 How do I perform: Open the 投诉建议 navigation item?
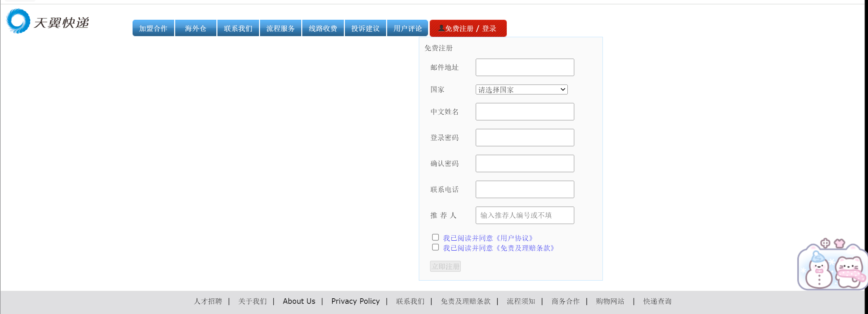365,28
